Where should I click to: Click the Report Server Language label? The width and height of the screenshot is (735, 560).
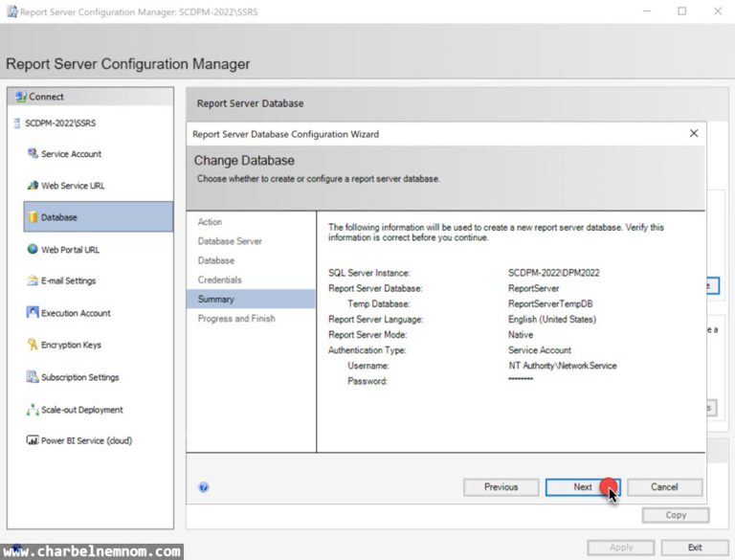pos(375,319)
